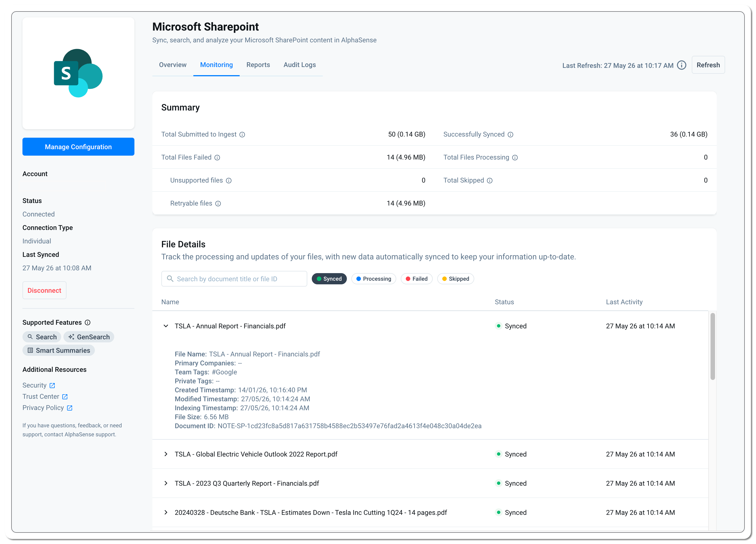Click external link icon beside Security

tap(52, 386)
